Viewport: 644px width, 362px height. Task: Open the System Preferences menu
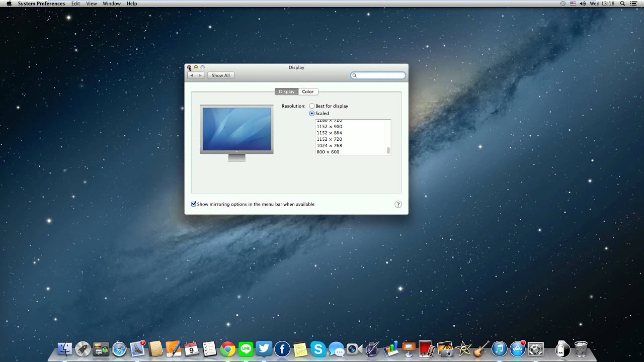[41, 4]
